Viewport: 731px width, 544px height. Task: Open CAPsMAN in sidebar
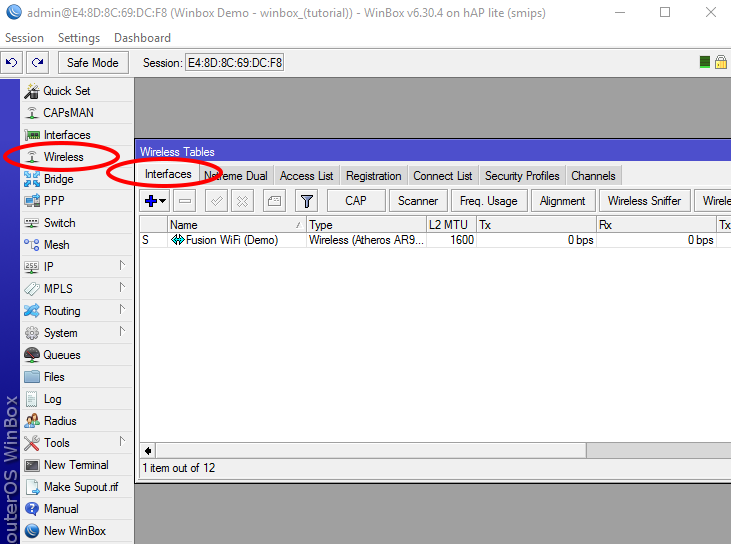(x=77, y=113)
